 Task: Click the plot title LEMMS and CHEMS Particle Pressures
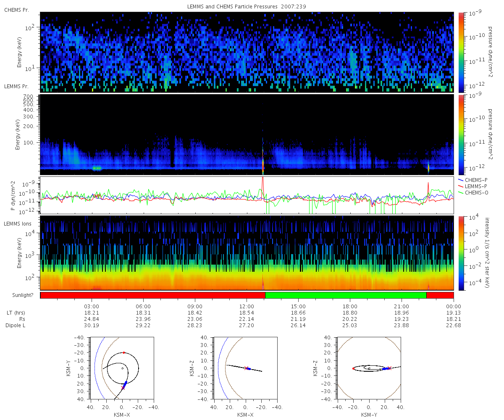click(247, 7)
